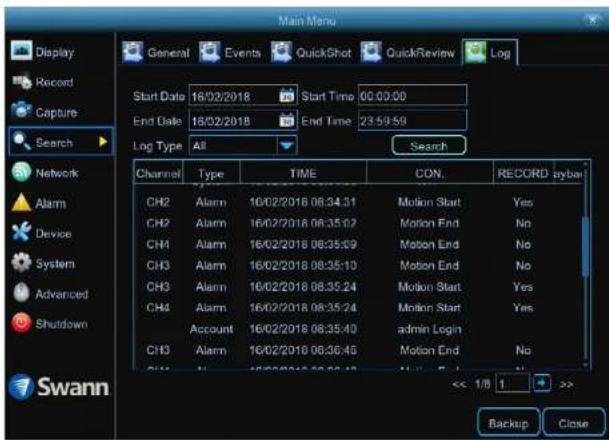Open the Record menu

tap(54, 82)
